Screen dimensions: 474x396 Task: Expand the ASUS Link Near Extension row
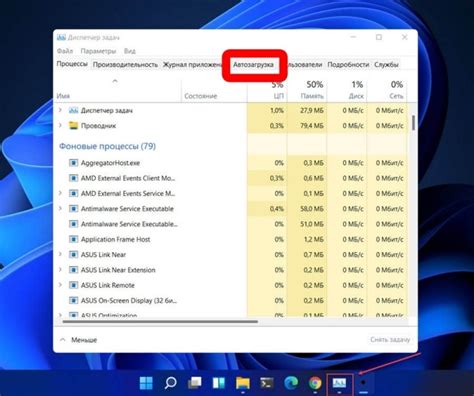[x=60, y=270]
